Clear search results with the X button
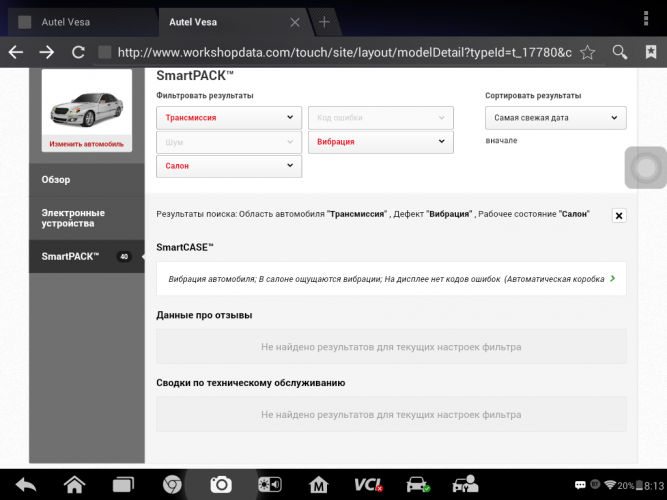Viewport: 667px width, 500px height. pyautogui.click(x=619, y=216)
